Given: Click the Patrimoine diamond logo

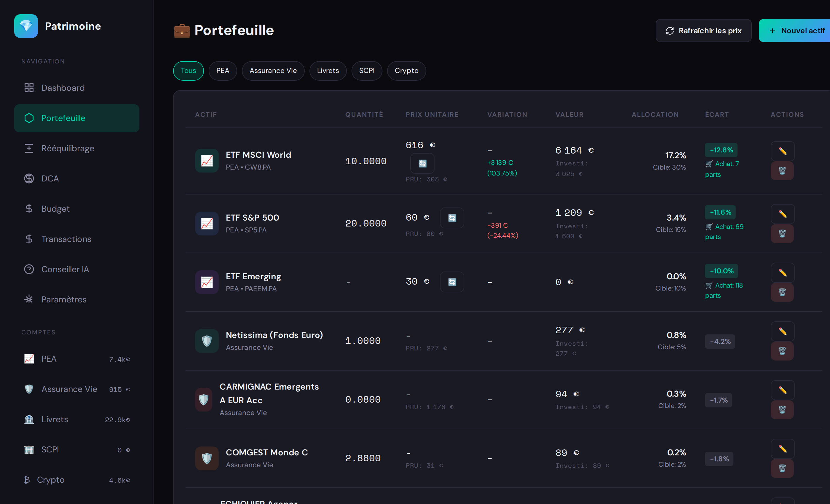Looking at the screenshot, I should pyautogui.click(x=26, y=26).
